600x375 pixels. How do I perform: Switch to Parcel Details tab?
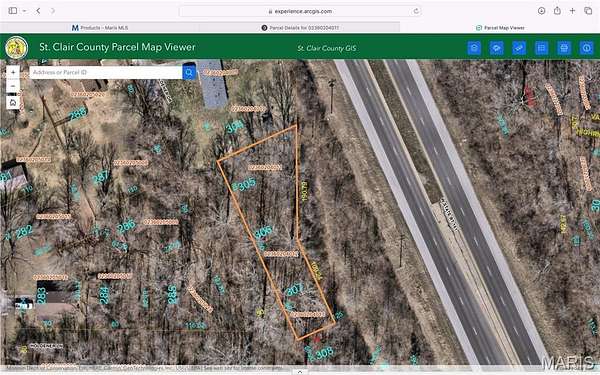tap(300, 28)
